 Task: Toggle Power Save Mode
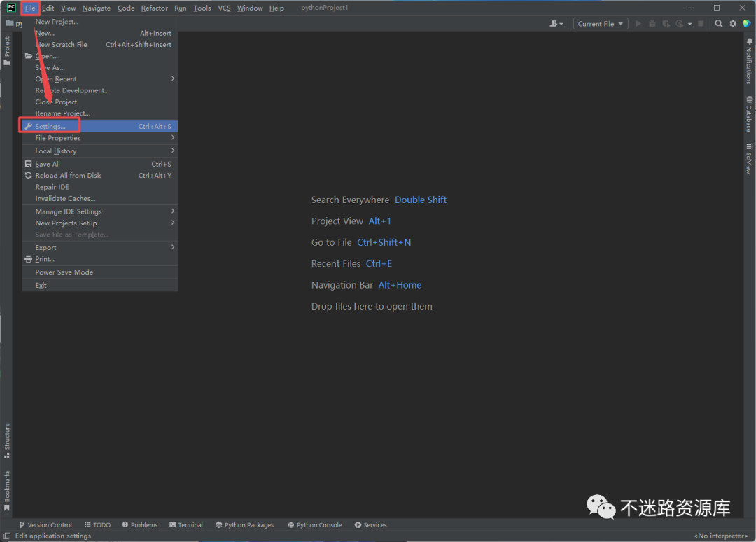(100, 272)
